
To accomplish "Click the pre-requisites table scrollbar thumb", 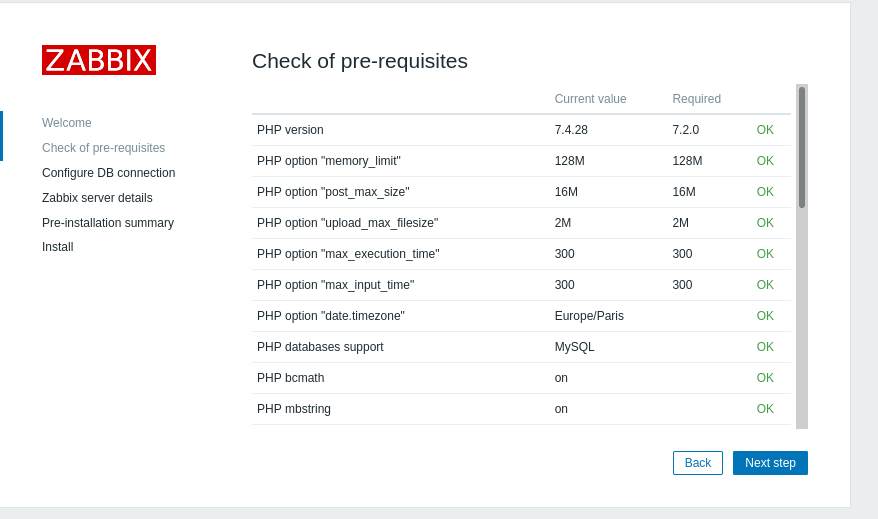I will coord(802,147).
